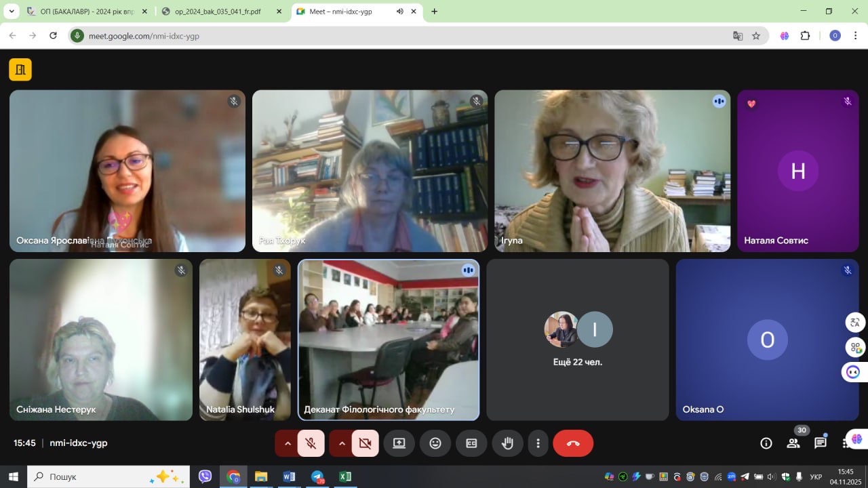Expand video settings arrow beside camera
The image size is (868, 488).
[x=342, y=443]
